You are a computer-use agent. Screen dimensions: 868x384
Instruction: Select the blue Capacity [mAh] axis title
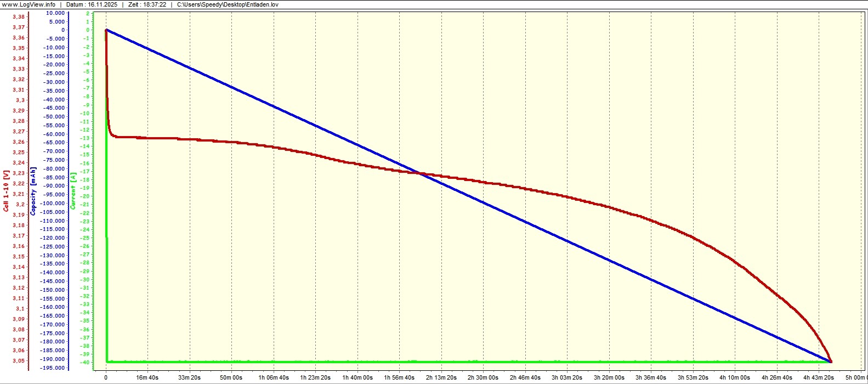pyautogui.click(x=33, y=190)
